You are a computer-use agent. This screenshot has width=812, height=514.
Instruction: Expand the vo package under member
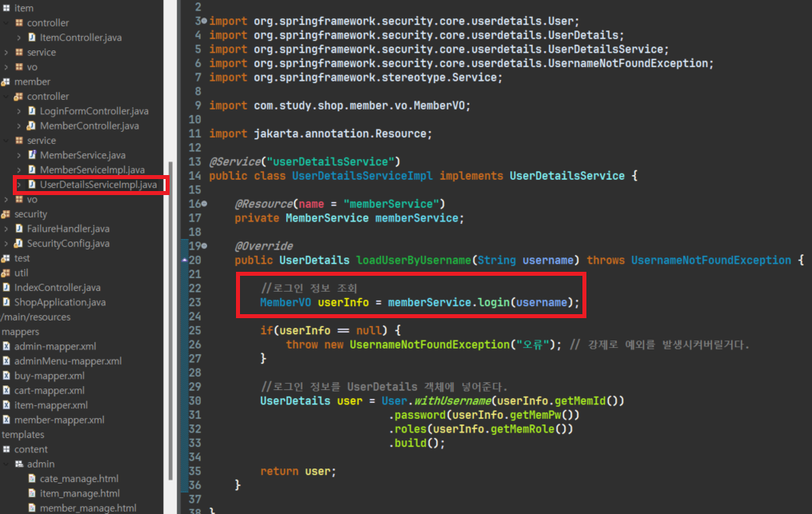[6, 199]
